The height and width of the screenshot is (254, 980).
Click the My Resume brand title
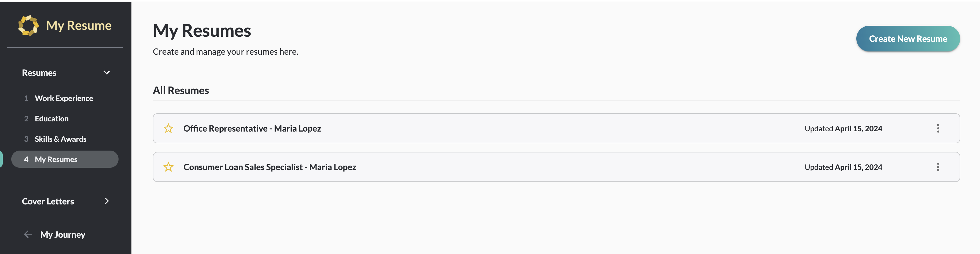coord(79,25)
